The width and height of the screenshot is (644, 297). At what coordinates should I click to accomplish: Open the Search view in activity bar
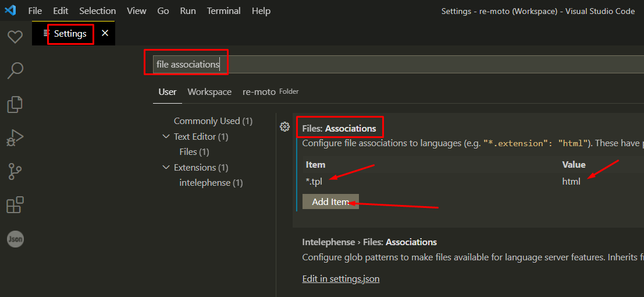15,70
